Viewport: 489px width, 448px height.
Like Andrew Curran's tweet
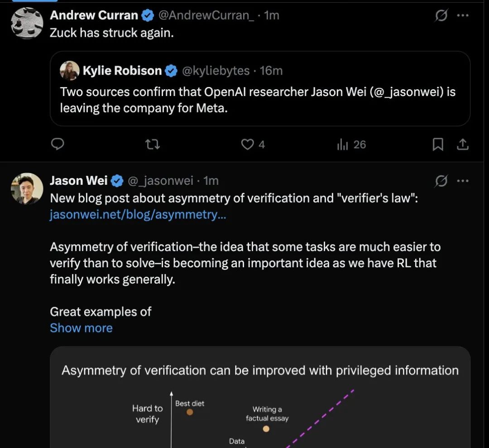253,145
